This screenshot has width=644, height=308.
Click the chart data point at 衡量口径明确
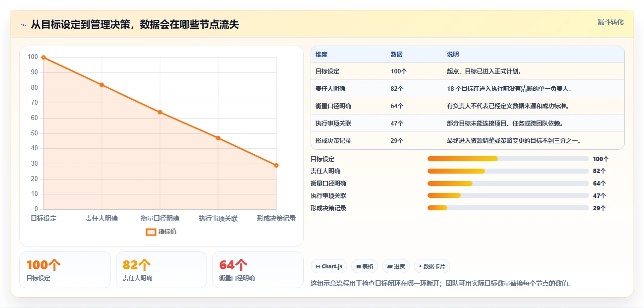(x=160, y=112)
